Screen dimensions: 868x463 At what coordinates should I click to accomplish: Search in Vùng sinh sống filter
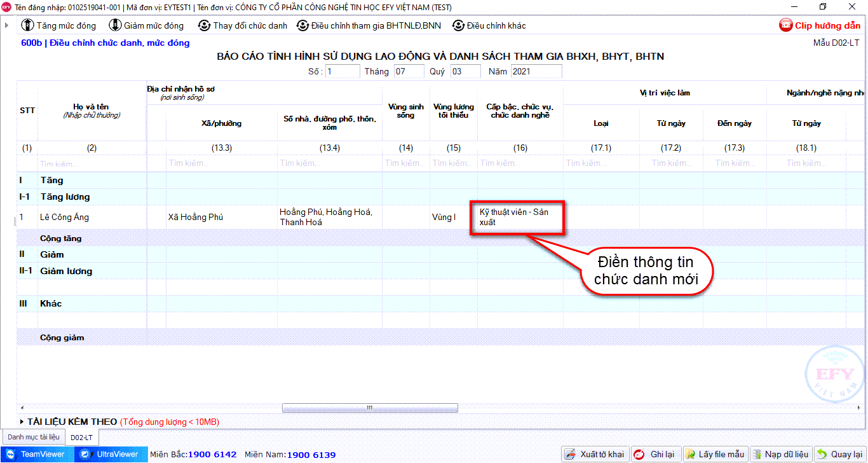[x=405, y=163]
